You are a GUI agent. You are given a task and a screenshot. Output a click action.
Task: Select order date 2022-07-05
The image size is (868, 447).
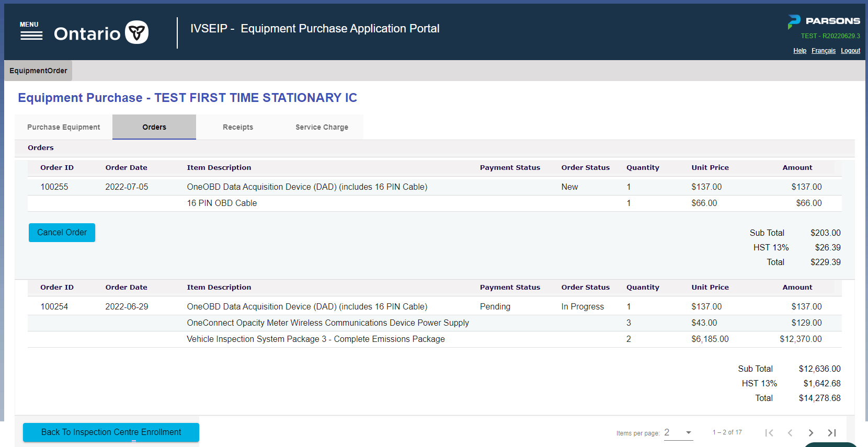coord(127,187)
